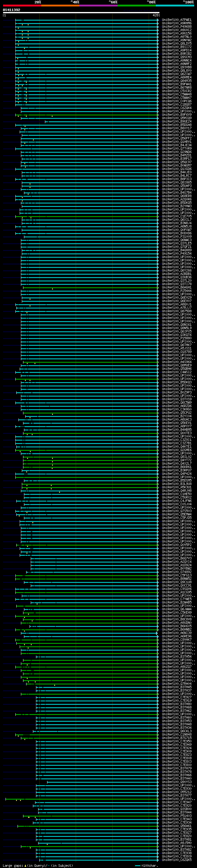Click the red 20% color legend segment
The width and height of the screenshot is (197, 868).
pyautogui.click(x=22, y=6)
